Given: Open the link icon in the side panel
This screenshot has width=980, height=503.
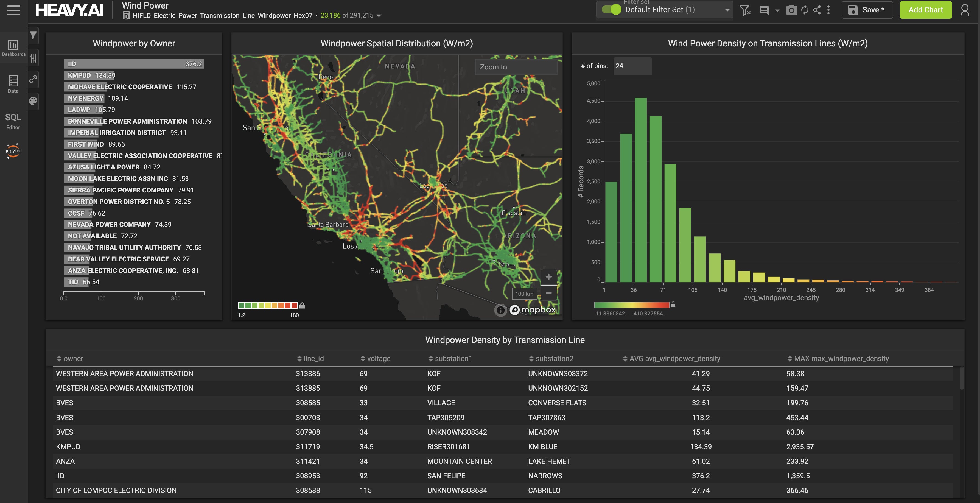Looking at the screenshot, I should pos(33,79).
